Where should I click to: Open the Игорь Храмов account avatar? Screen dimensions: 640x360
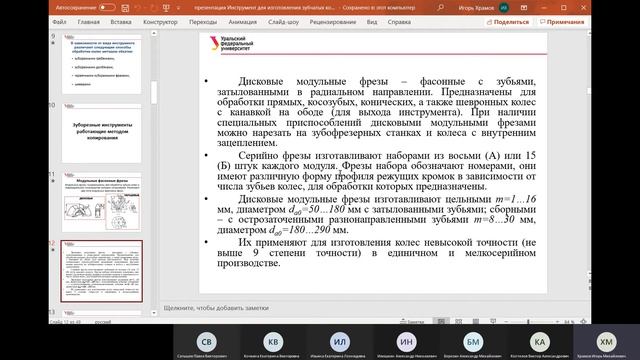(x=504, y=8)
